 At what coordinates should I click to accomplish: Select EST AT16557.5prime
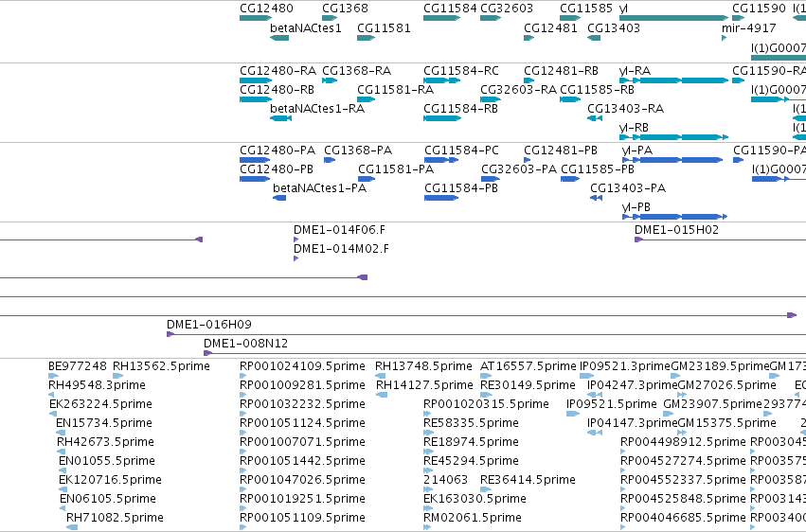tap(486, 376)
